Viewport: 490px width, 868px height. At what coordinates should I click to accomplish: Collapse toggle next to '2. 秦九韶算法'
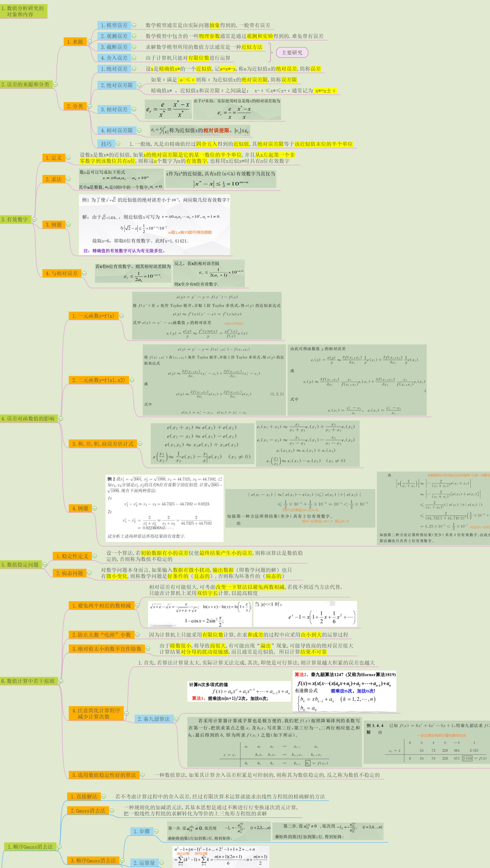click(176, 719)
